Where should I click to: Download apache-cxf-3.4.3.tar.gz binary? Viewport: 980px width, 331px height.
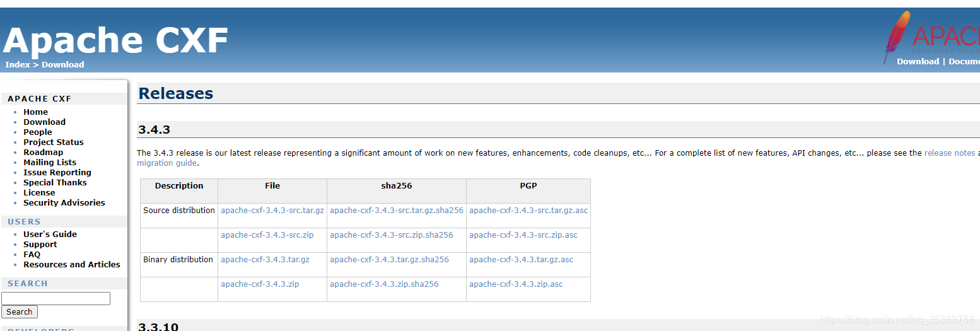point(265,259)
